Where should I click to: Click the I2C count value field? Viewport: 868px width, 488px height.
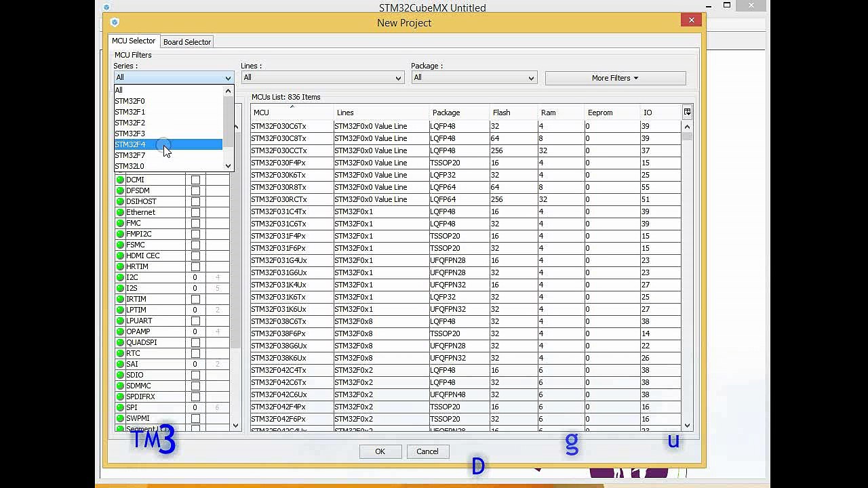(195, 277)
